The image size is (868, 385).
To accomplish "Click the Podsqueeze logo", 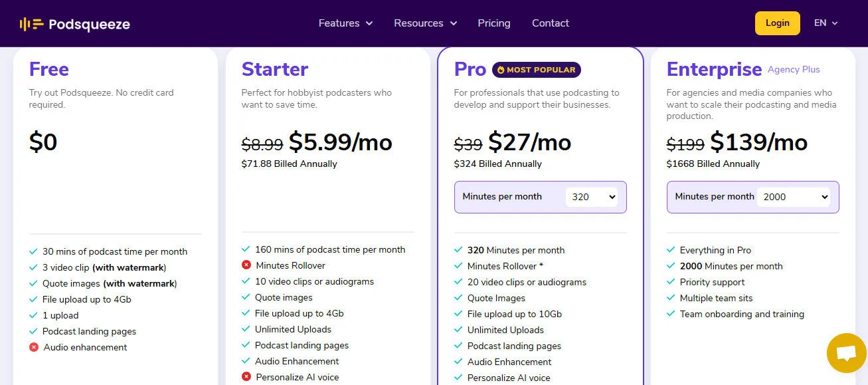I will click(75, 23).
